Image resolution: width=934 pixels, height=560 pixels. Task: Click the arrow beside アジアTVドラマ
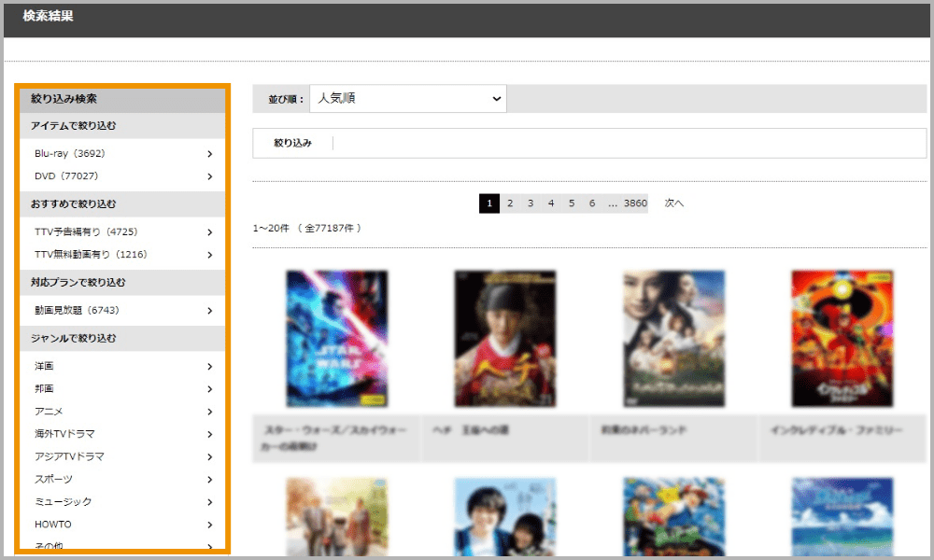click(x=209, y=457)
